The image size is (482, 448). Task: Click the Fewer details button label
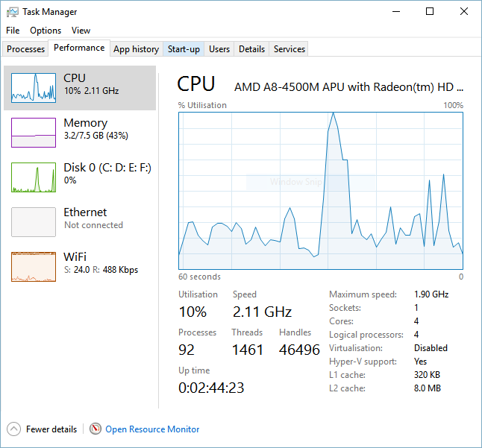pyautogui.click(x=51, y=429)
